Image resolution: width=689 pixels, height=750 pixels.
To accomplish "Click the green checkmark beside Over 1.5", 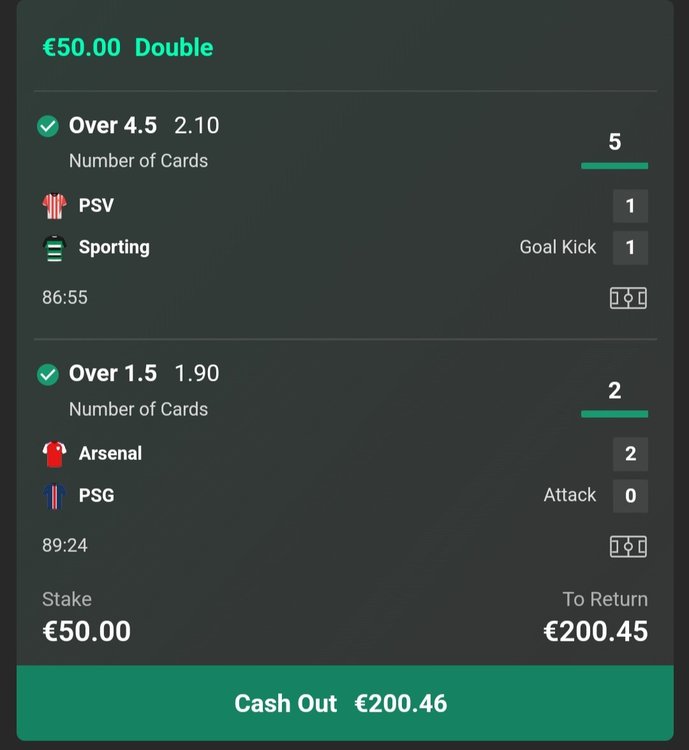I will coord(48,375).
